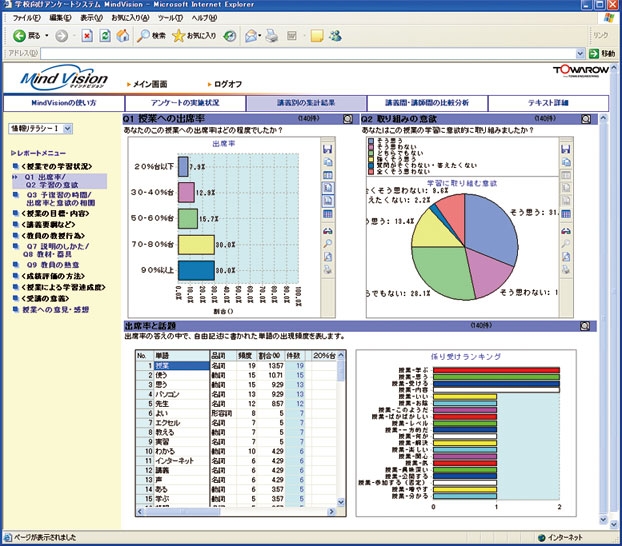The height and width of the screenshot is (546, 622).
Task: Open the 情報リテラシーI course dropdown
Action: click(65, 128)
